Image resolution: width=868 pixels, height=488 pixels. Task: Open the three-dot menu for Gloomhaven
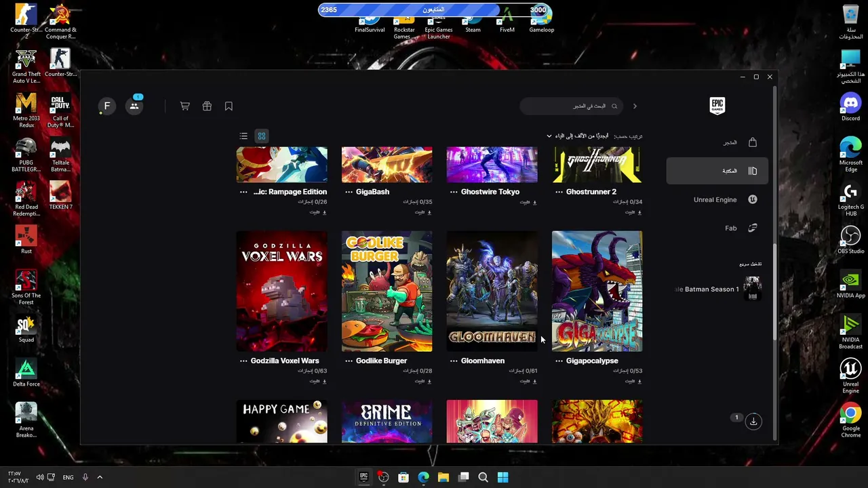454,361
